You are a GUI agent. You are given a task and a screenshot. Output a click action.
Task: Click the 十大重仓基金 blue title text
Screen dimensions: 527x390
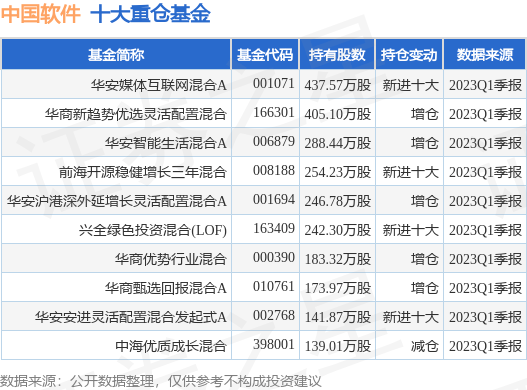point(150,14)
